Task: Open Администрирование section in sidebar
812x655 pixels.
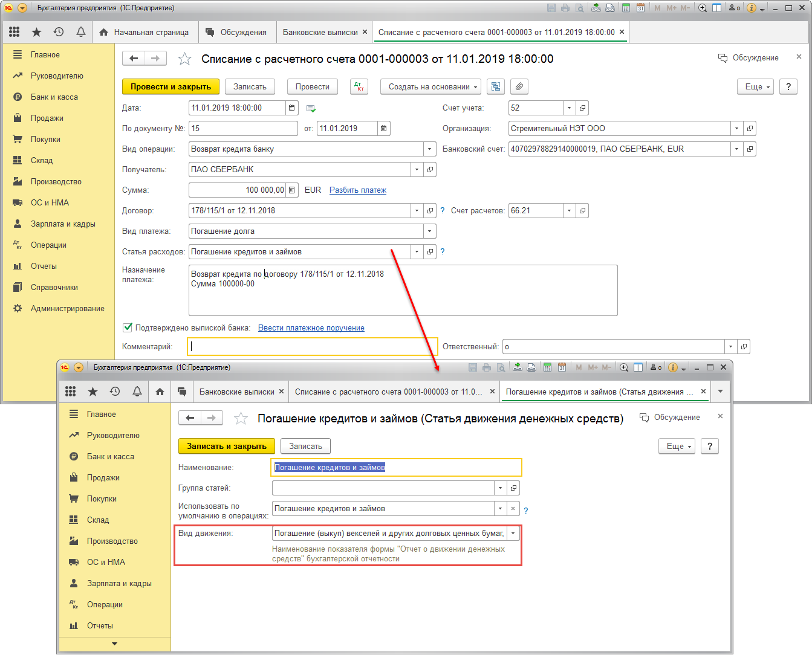Action: click(x=68, y=308)
